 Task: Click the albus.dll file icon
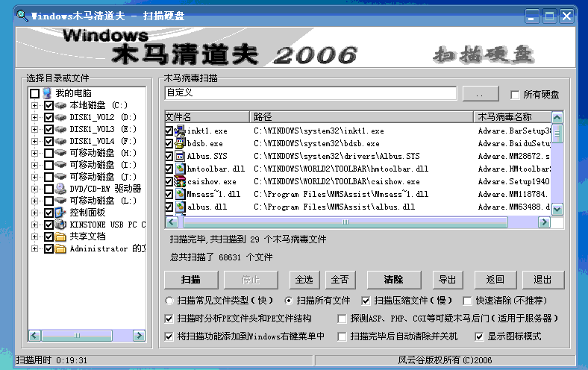pyautogui.click(x=181, y=207)
